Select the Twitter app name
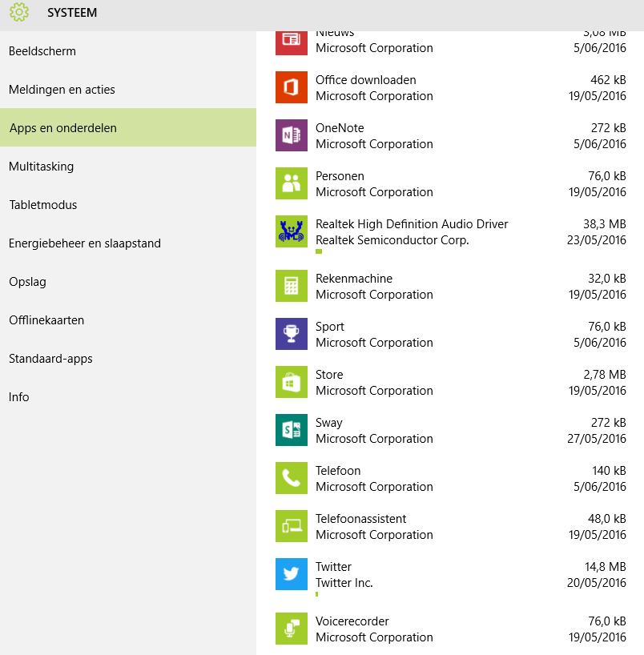This screenshot has height=655, width=644. 333,566
